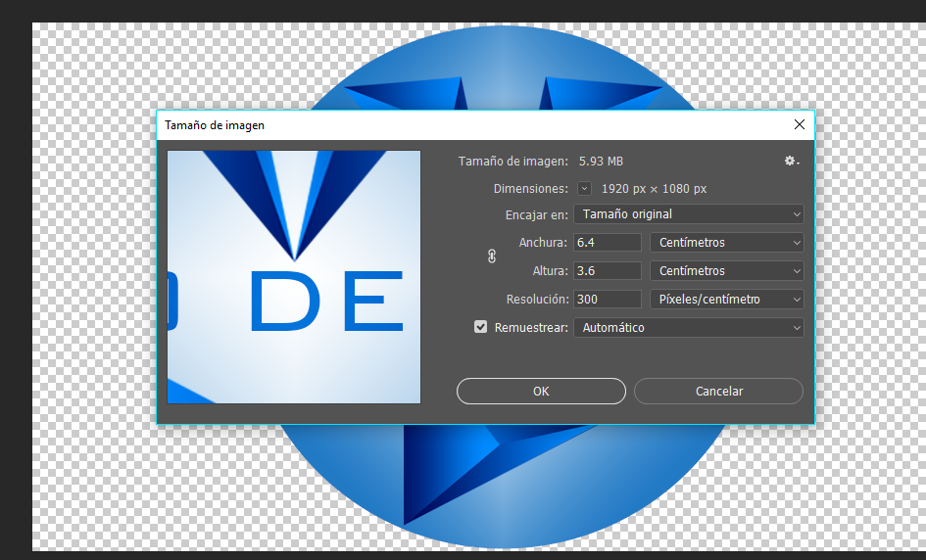Image resolution: width=926 pixels, height=560 pixels.
Task: Click the Anchura label
Action: [543, 243]
